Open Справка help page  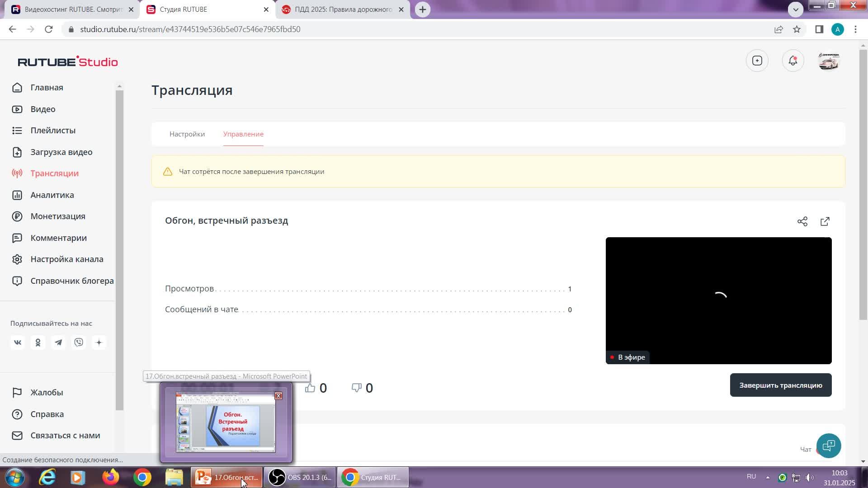click(38, 414)
